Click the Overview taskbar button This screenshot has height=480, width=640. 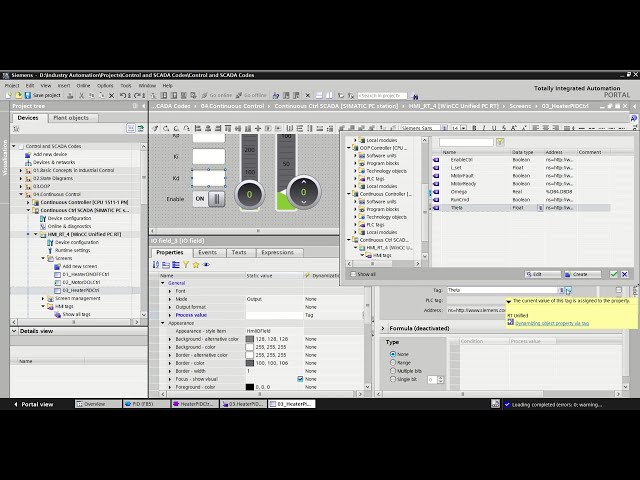98,404
